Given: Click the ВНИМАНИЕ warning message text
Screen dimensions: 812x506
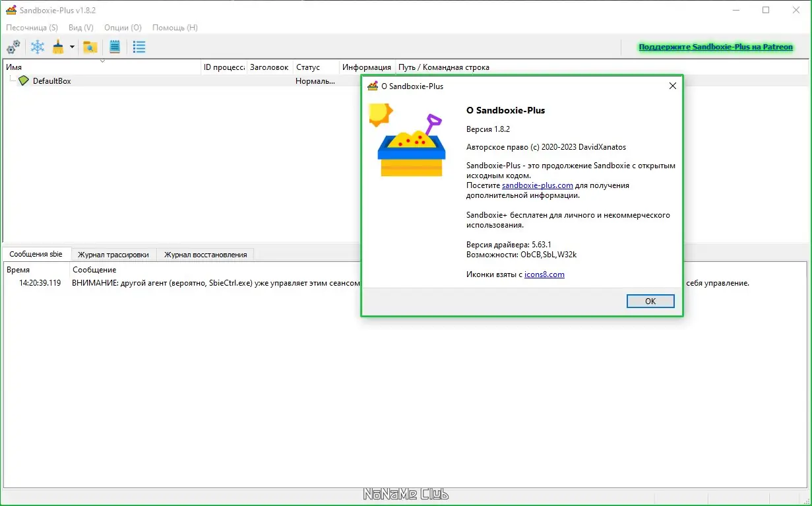Looking at the screenshot, I should pyautogui.click(x=216, y=283).
